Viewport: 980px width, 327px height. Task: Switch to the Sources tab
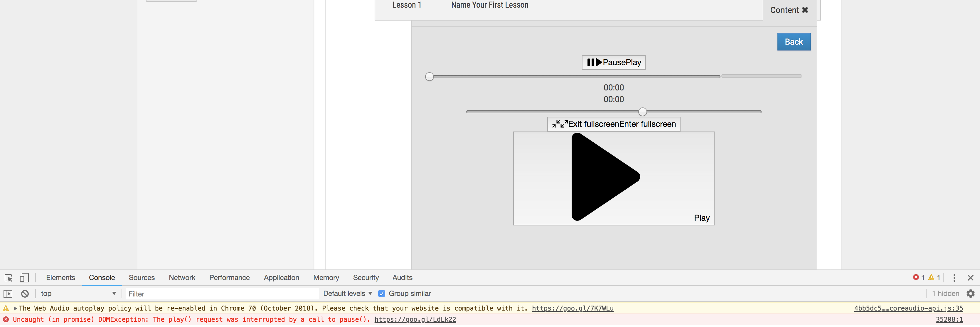point(142,278)
